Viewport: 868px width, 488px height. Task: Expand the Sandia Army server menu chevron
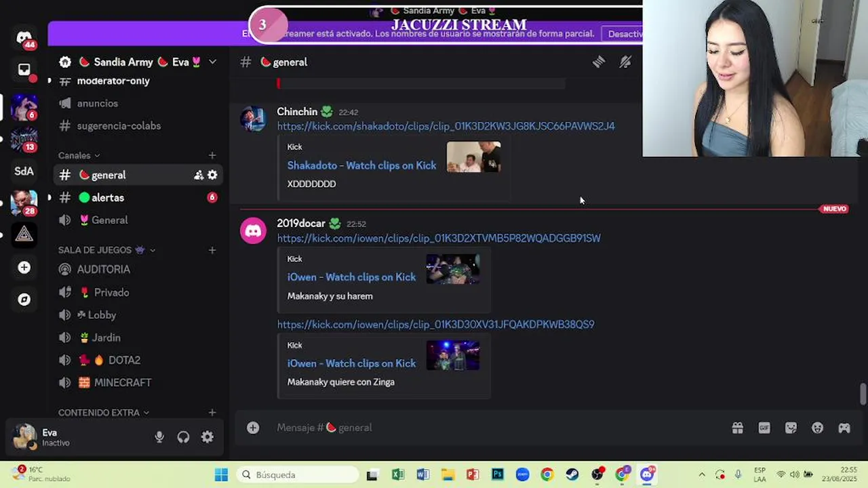[x=212, y=62]
